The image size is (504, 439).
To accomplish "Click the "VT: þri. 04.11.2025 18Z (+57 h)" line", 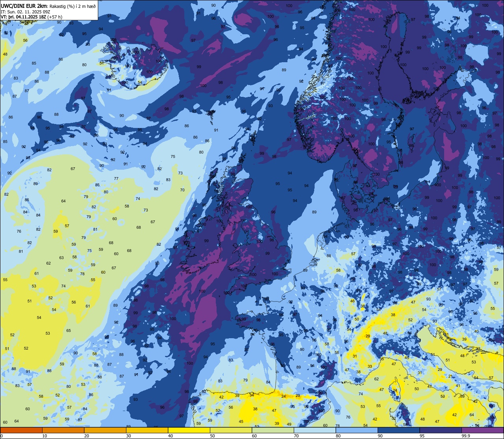I will pyautogui.click(x=31, y=17).
